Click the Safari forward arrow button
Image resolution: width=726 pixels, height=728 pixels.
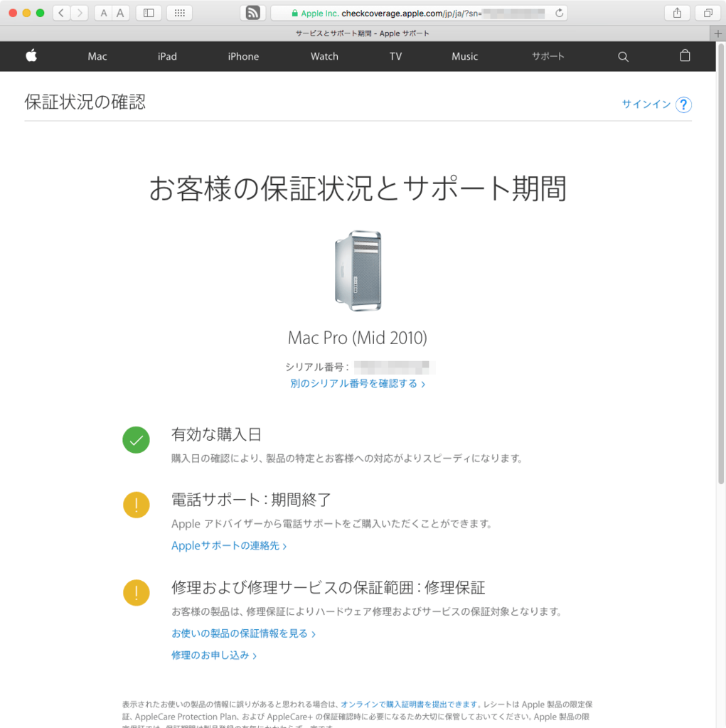pos(80,13)
